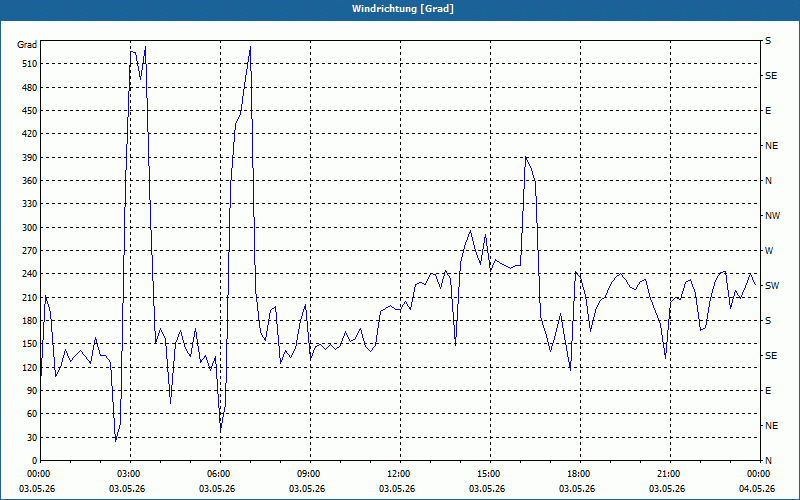The width and height of the screenshot is (800, 500).
Task: Pick the 420 y-axis value
Action: [x=29, y=134]
